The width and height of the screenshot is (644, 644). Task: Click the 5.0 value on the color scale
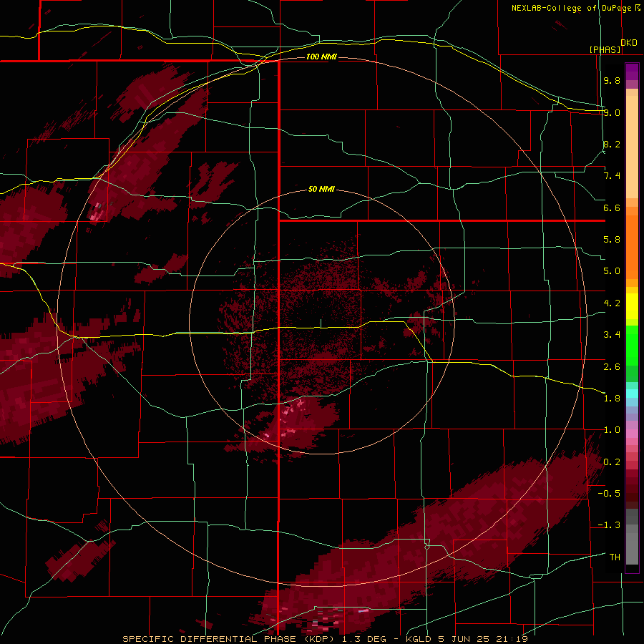(x=612, y=271)
